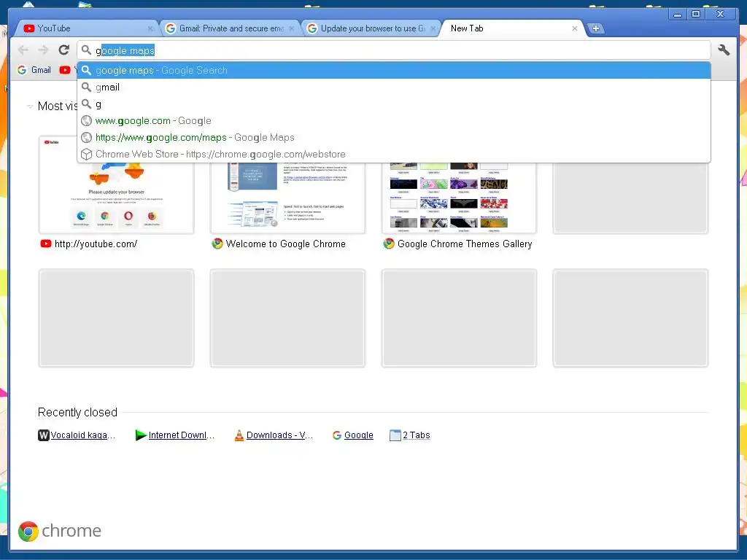Switch to the YouTube tab
747x560 pixels.
(86, 28)
